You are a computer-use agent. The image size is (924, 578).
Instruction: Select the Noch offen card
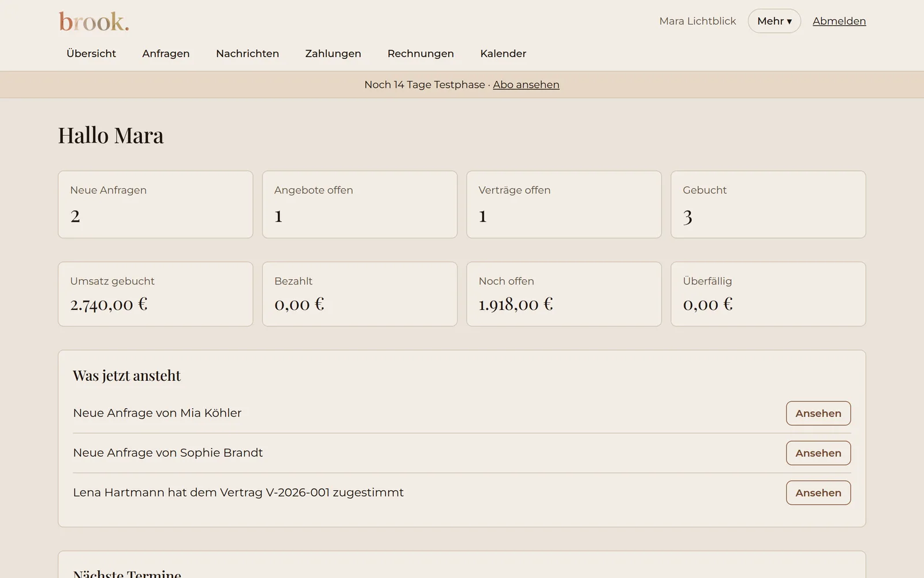tap(564, 294)
